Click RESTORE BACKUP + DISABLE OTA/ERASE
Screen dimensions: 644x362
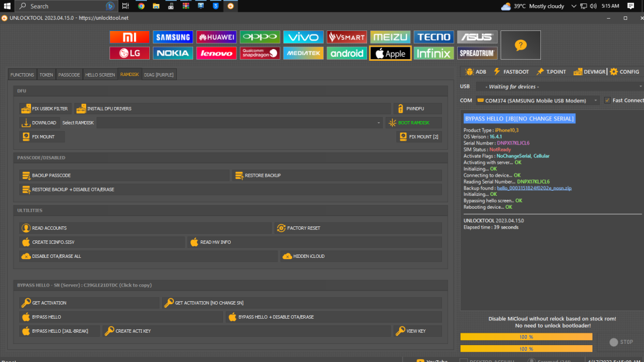point(231,189)
